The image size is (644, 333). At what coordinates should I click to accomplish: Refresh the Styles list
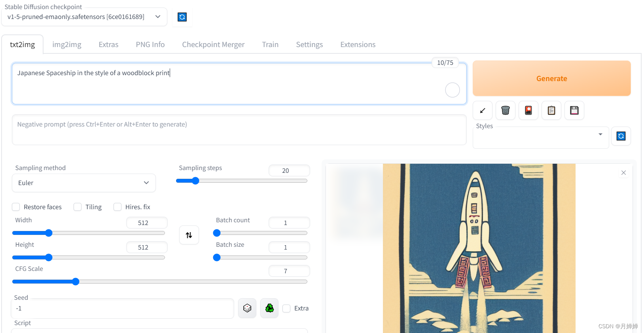[621, 136]
